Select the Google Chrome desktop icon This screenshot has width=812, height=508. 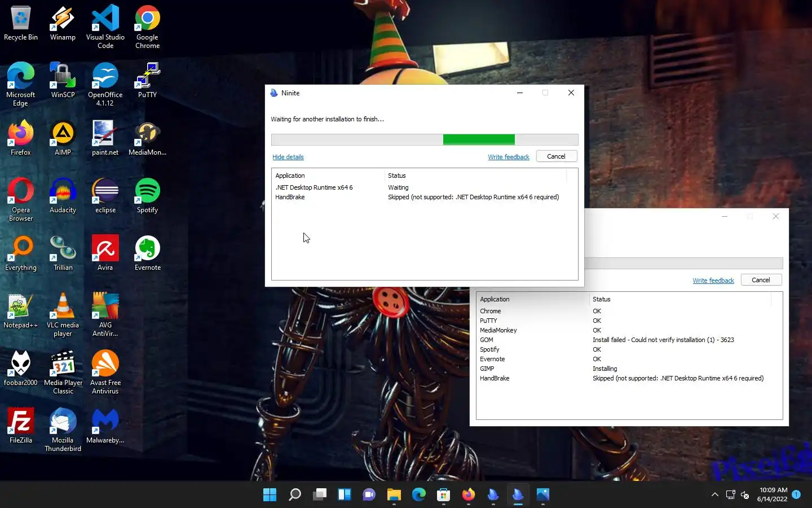(x=147, y=27)
